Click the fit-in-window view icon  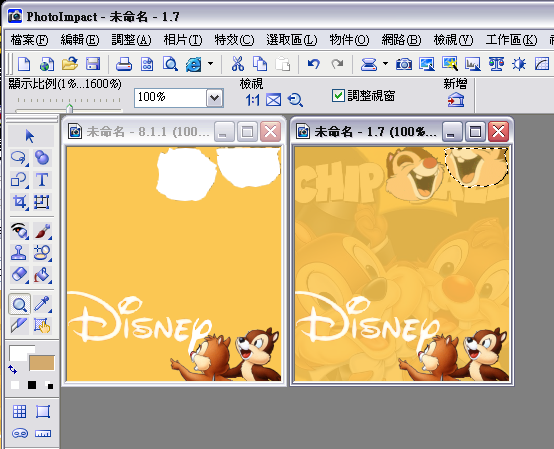point(273,101)
